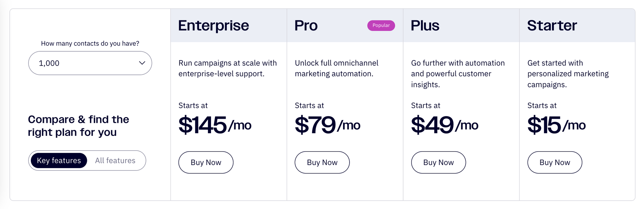Click the $79/mo Pro price
Viewport: 644px width, 209px height.
(327, 125)
